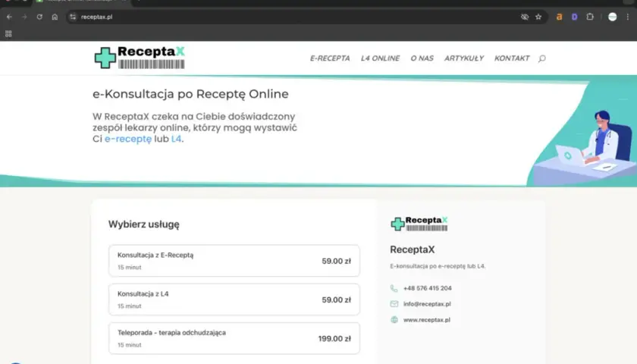The image size is (637, 364).
Task: Click the ReceptaX logo in contact card
Action: click(x=419, y=224)
